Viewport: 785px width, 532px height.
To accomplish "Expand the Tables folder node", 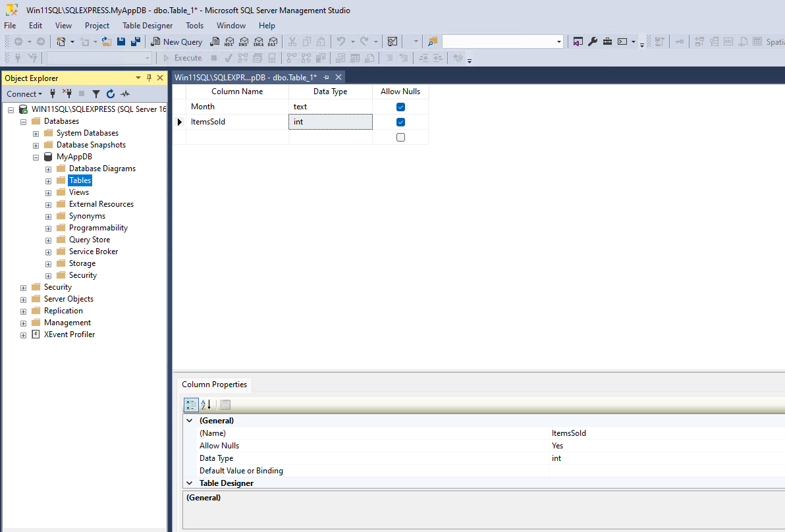I will pos(49,181).
